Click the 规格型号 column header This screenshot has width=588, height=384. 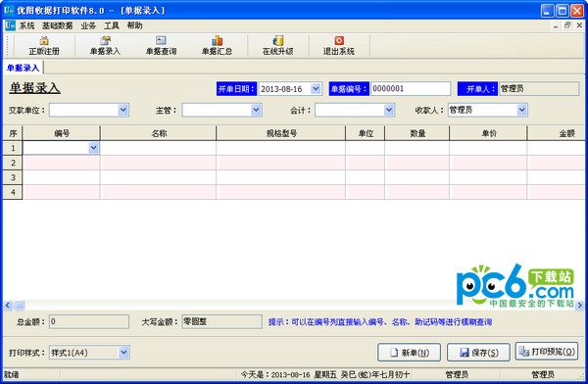coord(281,133)
